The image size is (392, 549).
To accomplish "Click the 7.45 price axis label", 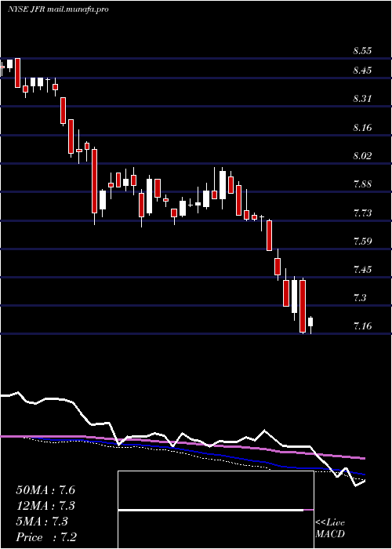I will [x=362, y=270].
